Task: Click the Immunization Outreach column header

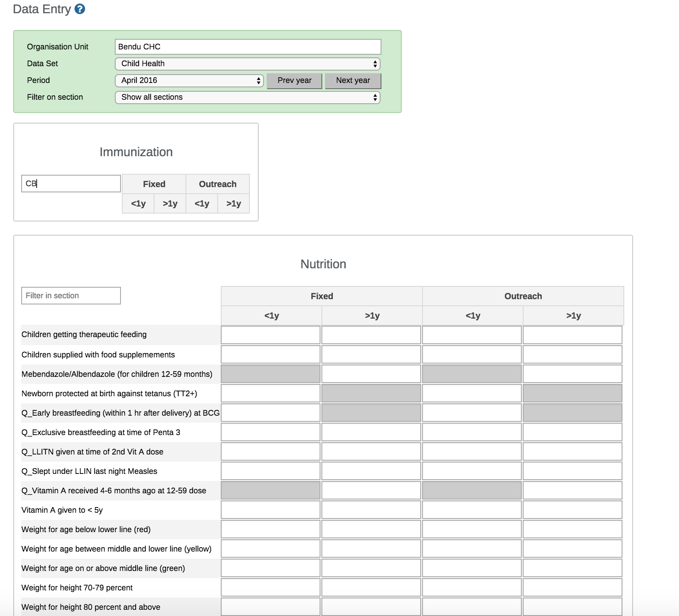Action: 218,184
